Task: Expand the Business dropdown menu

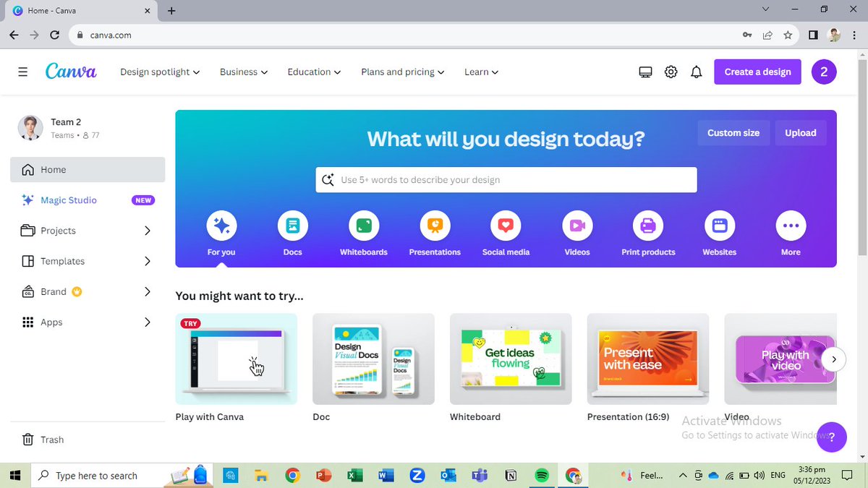Action: pos(244,72)
